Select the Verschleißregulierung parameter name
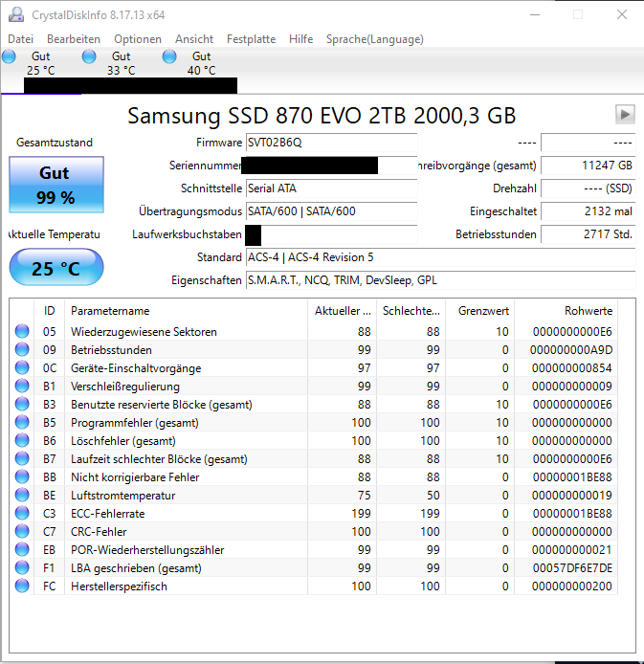644x664 pixels. [x=125, y=387]
